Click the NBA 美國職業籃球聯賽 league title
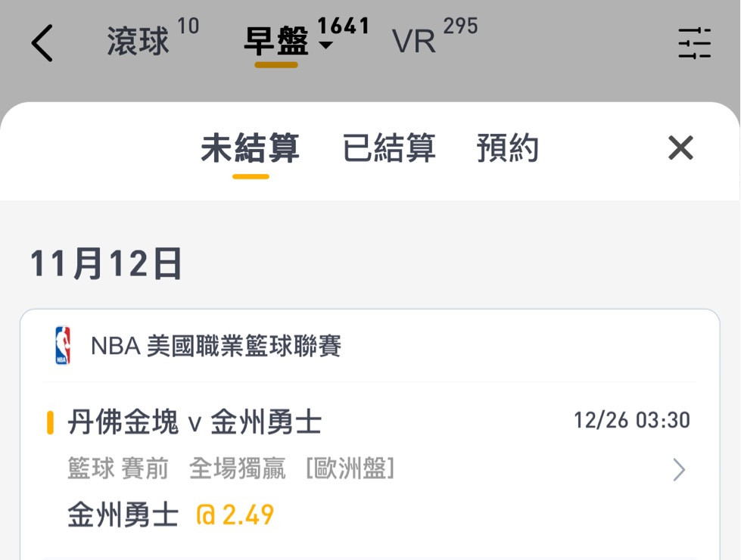 216,346
